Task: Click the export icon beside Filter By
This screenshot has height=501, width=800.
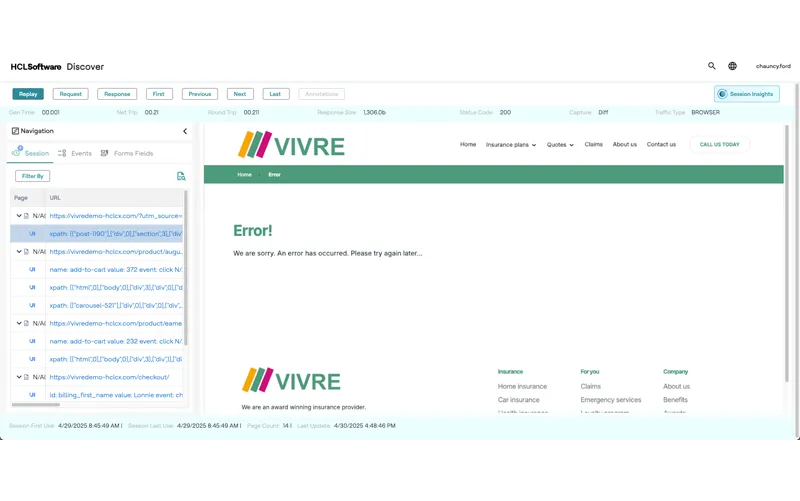Action: point(181,176)
